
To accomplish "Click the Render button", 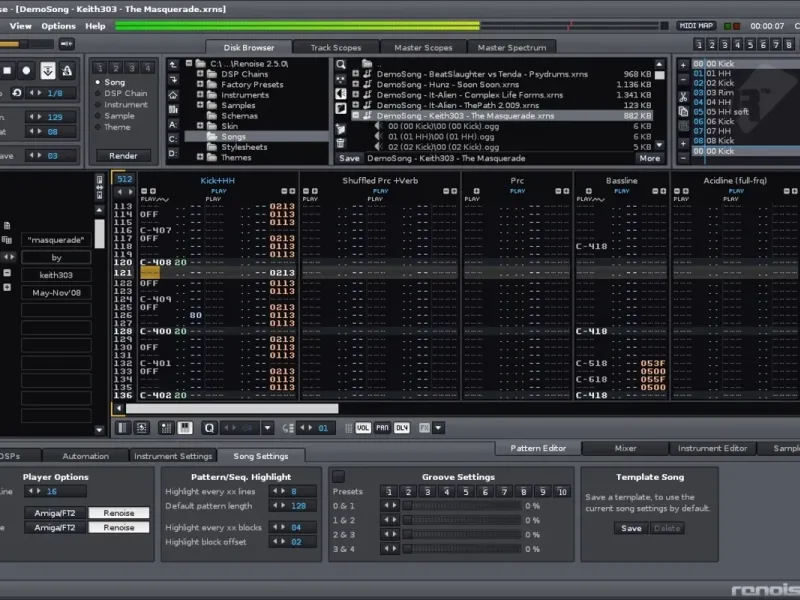I will [x=123, y=156].
